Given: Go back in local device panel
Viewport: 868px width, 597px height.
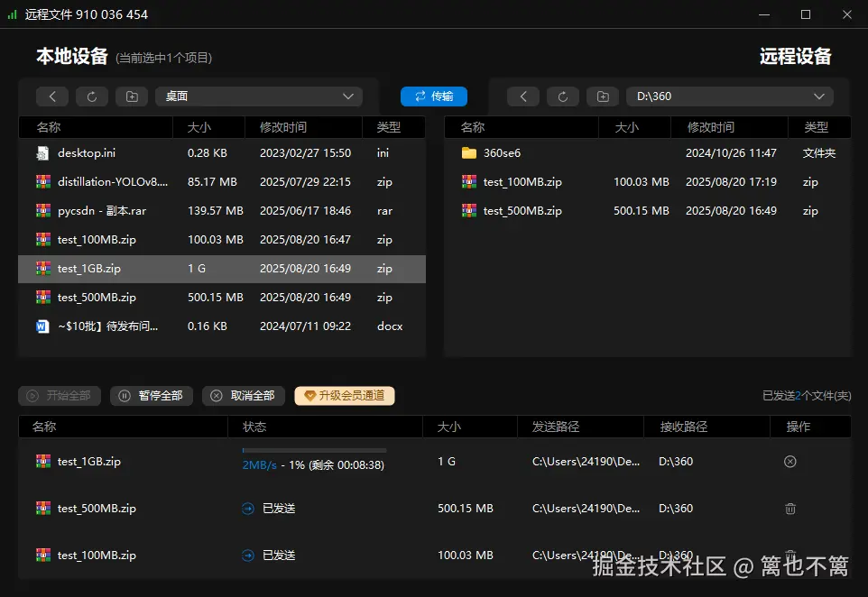Looking at the screenshot, I should coord(52,96).
